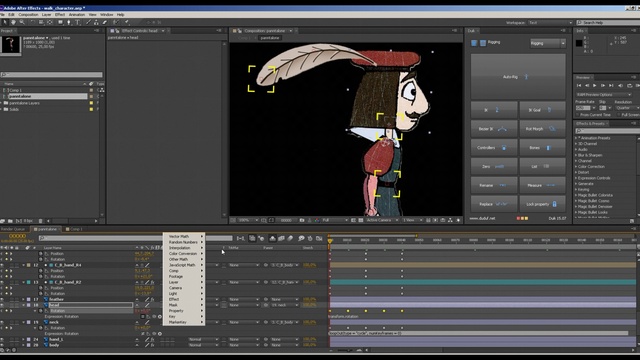
Task: Select the Selection arrow tool
Action: pos(5,22)
